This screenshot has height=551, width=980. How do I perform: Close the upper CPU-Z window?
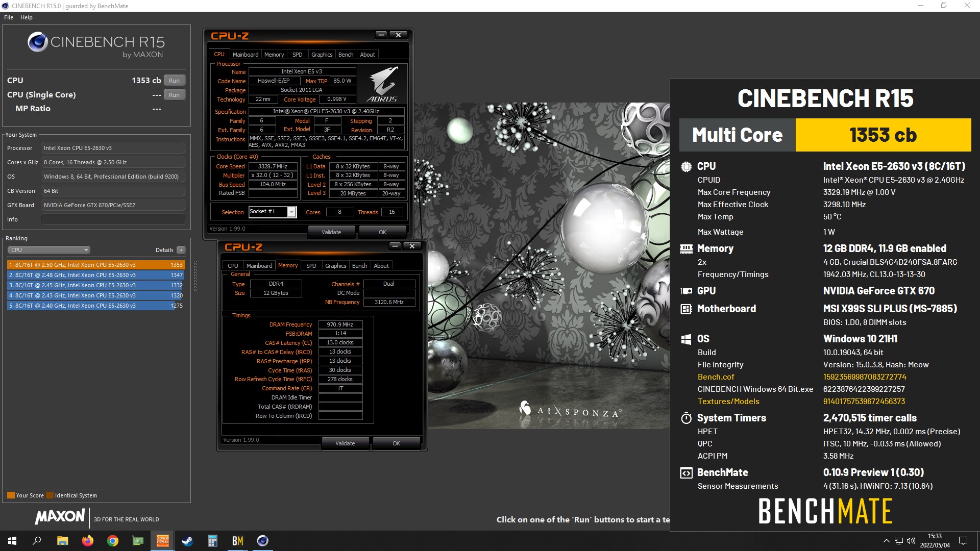point(398,35)
